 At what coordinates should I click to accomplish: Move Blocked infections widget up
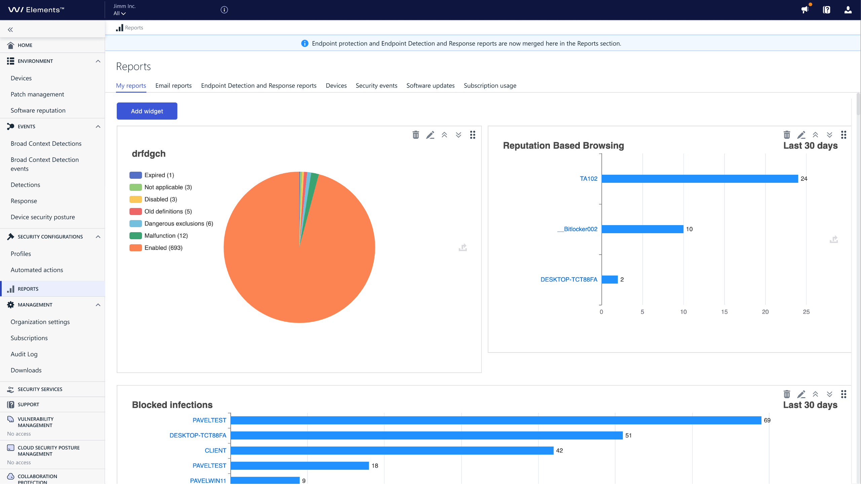815,394
